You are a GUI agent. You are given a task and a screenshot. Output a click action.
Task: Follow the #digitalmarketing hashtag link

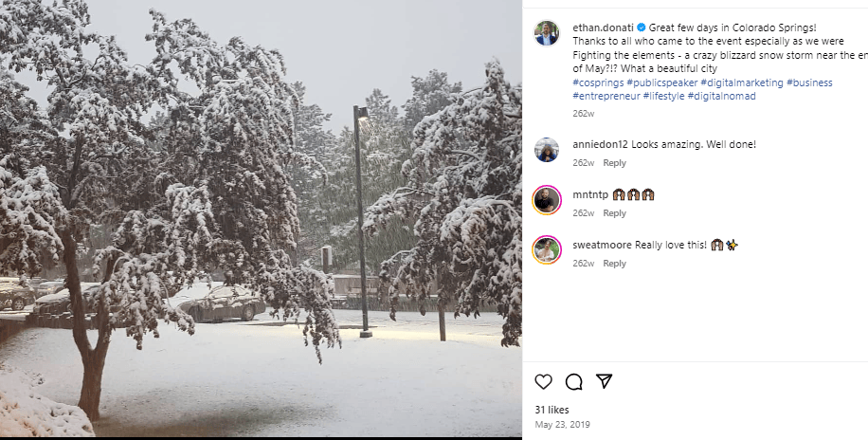(x=742, y=82)
